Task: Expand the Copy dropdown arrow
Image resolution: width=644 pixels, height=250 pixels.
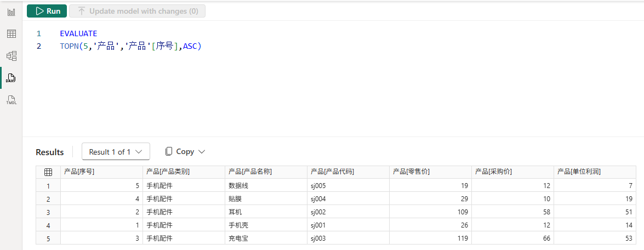Action: [x=201, y=151]
